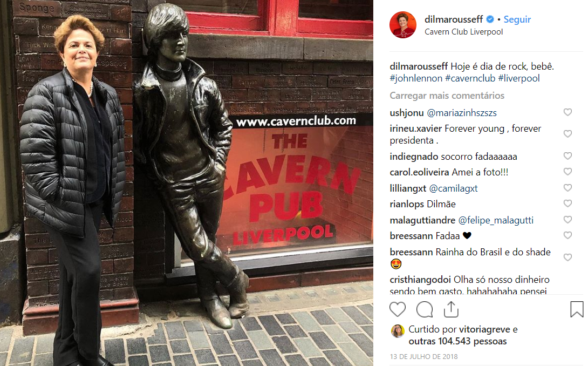Save the post with bookmark icon
Image resolution: width=588 pixels, height=366 pixels.
pos(577,309)
